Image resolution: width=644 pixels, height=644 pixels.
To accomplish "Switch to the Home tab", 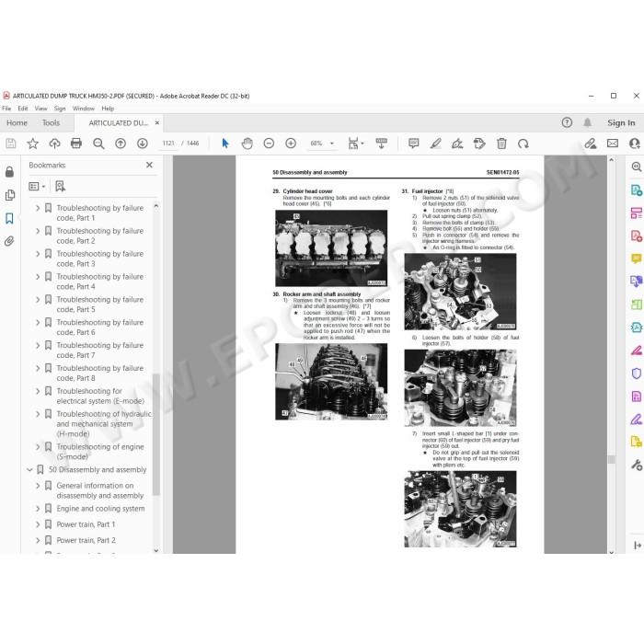I will click(17, 122).
